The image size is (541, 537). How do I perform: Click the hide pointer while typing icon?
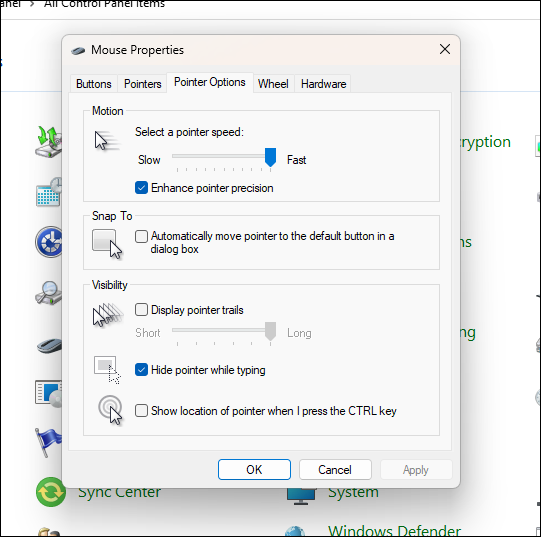pos(107,370)
